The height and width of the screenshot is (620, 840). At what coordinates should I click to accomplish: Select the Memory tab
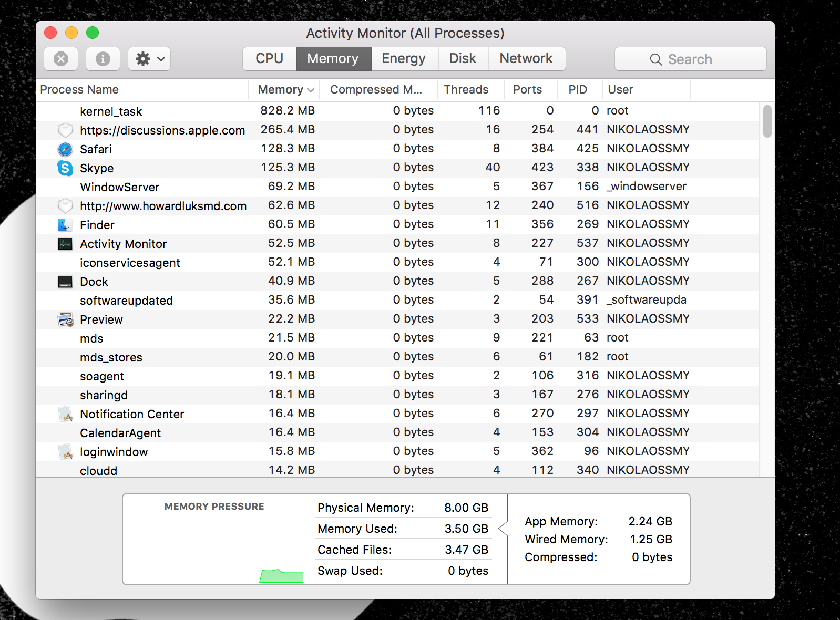pyautogui.click(x=333, y=59)
